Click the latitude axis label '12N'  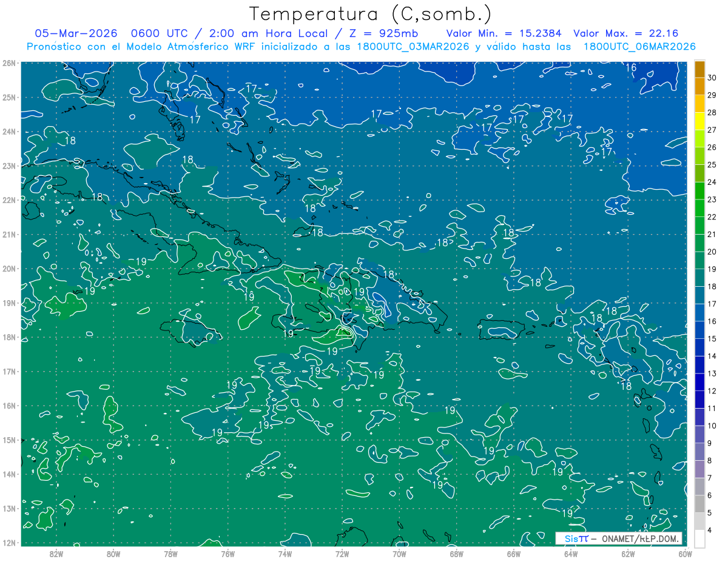coord(9,543)
